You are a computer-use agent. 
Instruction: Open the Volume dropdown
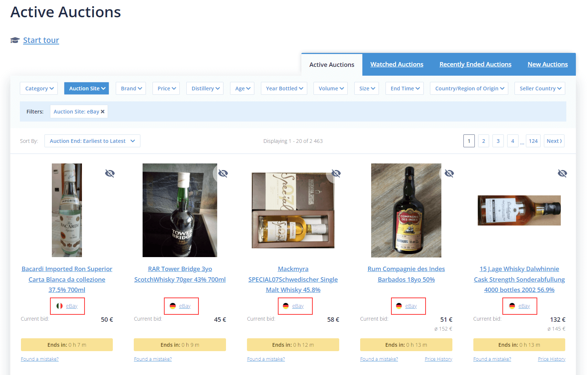click(x=330, y=89)
